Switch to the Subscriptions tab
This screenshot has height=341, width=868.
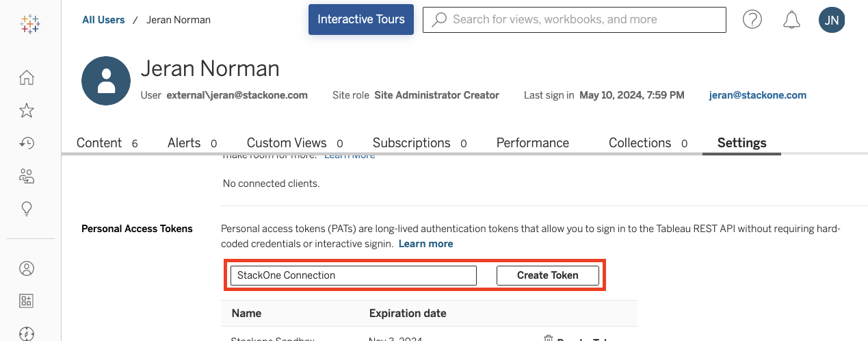(411, 143)
